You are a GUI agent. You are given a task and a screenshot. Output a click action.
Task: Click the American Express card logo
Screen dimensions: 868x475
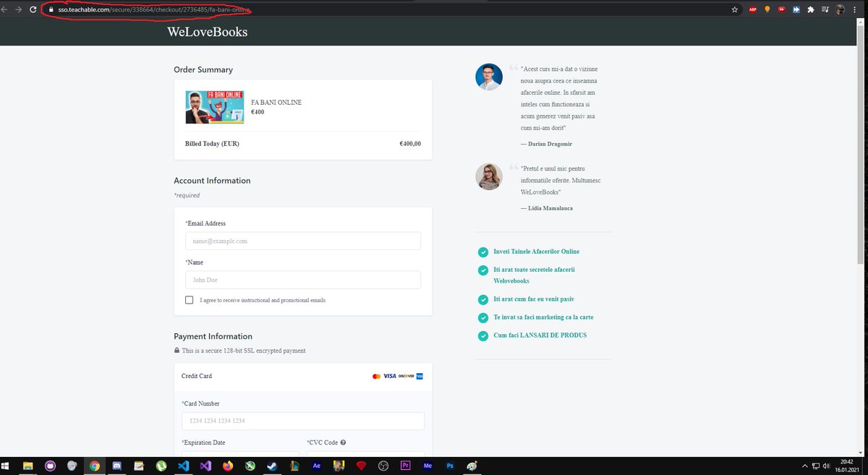(420, 377)
